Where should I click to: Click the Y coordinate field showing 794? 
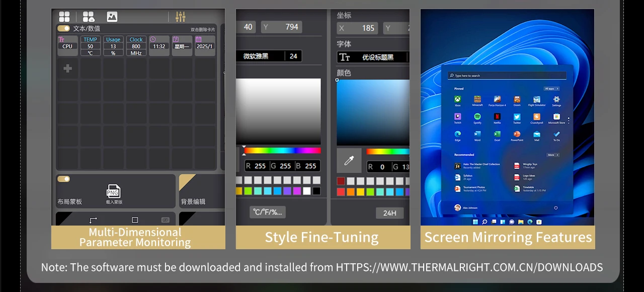(x=282, y=27)
